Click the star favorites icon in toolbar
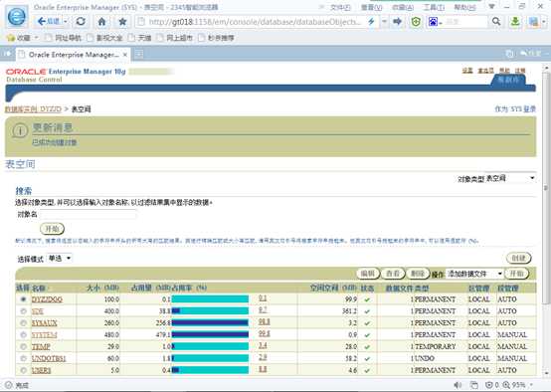Image resolution: width=551 pixels, height=392 pixels. pyautogui.click(x=122, y=22)
